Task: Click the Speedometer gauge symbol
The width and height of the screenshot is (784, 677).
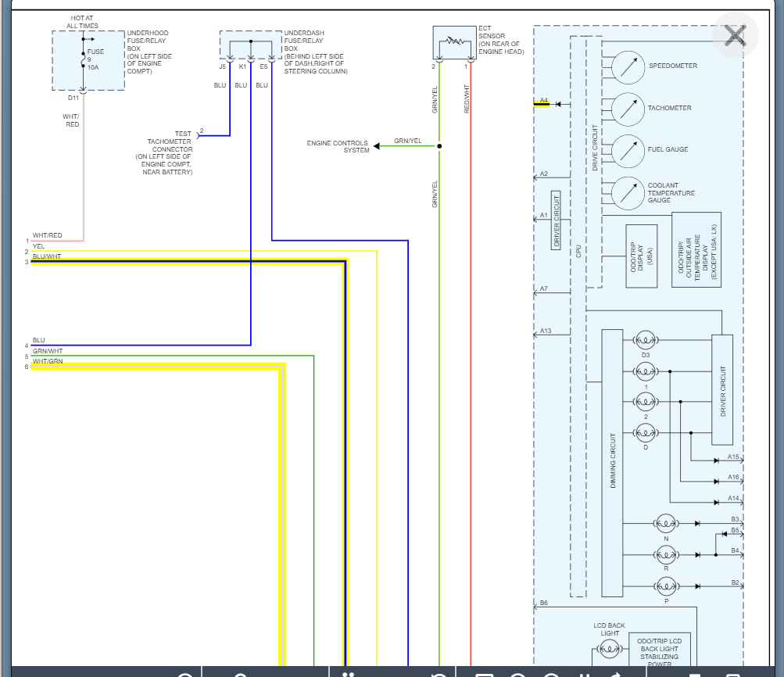Action: pos(627,67)
